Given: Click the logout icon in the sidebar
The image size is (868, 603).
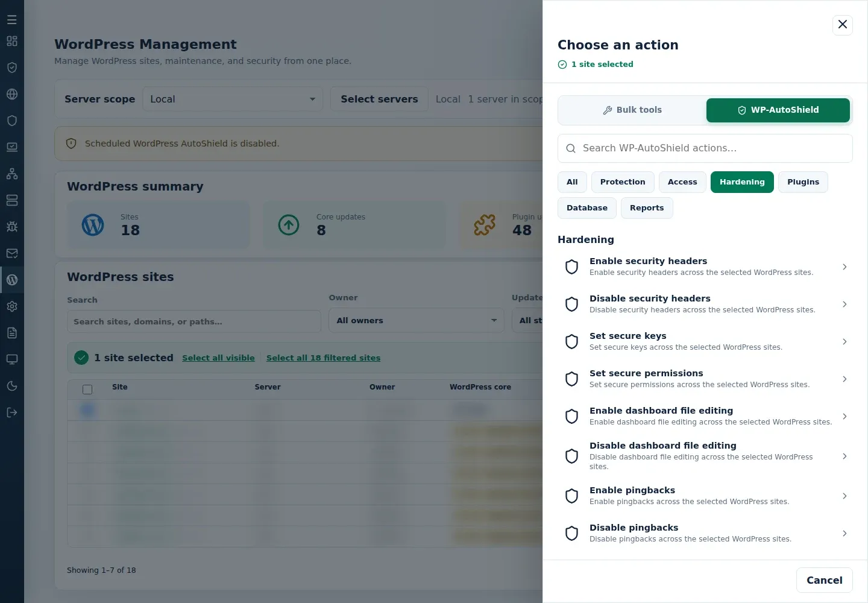Looking at the screenshot, I should pyautogui.click(x=12, y=412).
